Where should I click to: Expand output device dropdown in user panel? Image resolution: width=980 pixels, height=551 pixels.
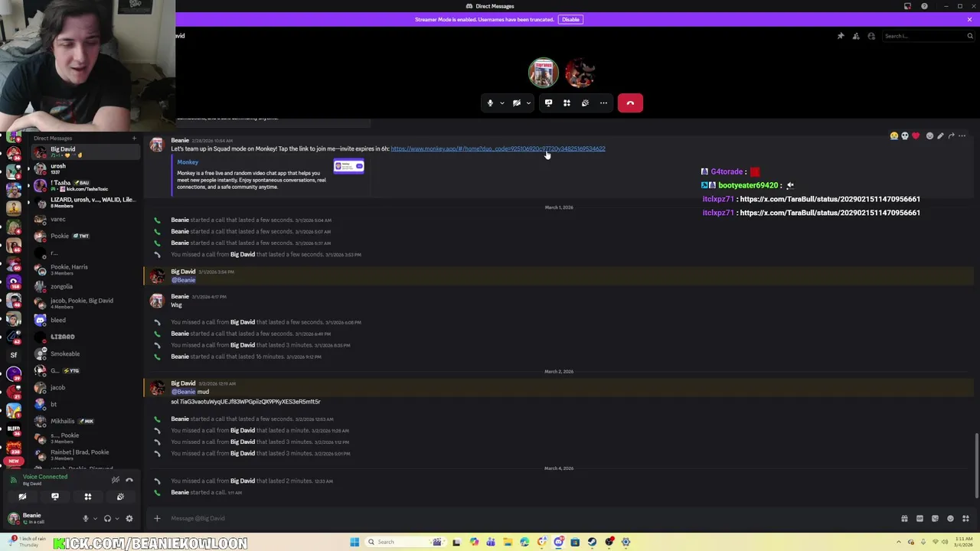point(116,519)
